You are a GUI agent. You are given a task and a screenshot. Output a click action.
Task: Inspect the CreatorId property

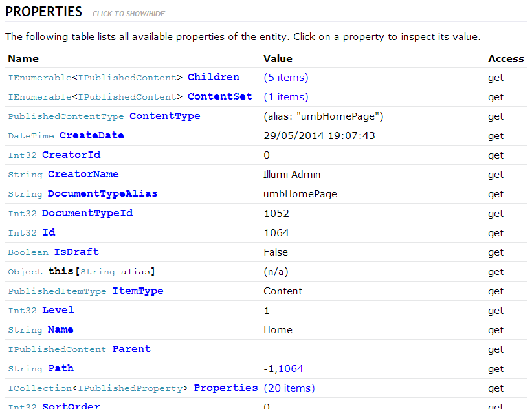tap(71, 155)
